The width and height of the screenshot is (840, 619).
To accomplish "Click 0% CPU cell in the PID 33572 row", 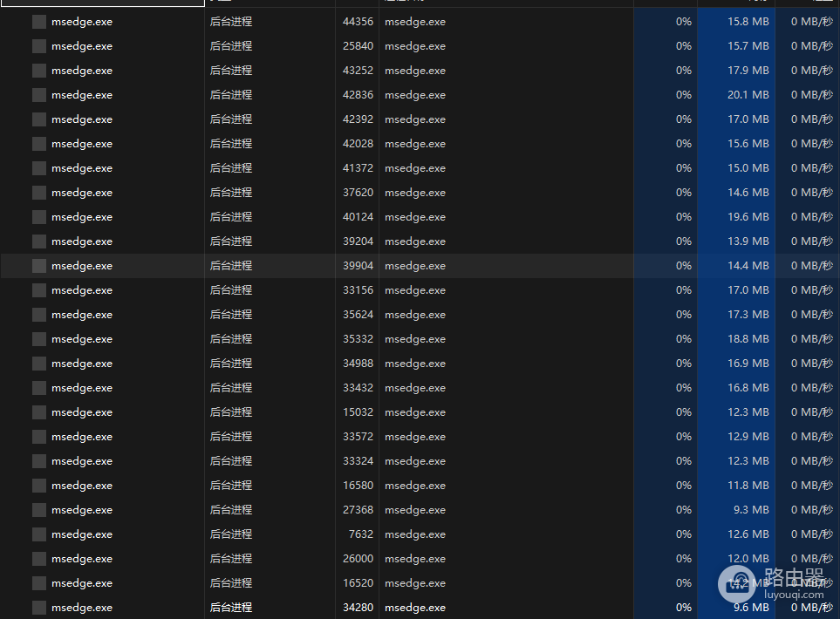I will click(684, 437).
